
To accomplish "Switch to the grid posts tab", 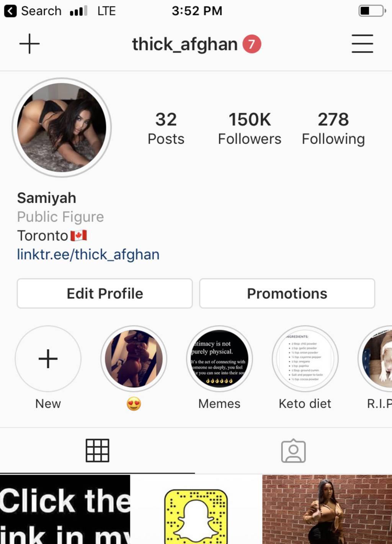I will (97, 451).
